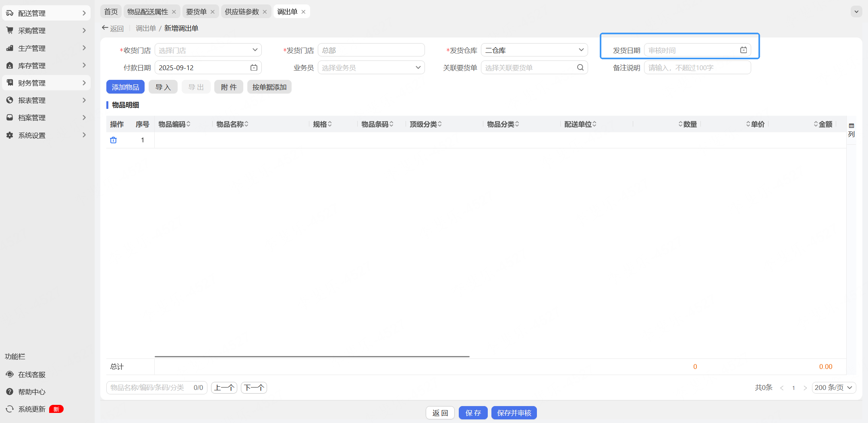Click the 库存管理 warehouse icon

(x=10, y=65)
